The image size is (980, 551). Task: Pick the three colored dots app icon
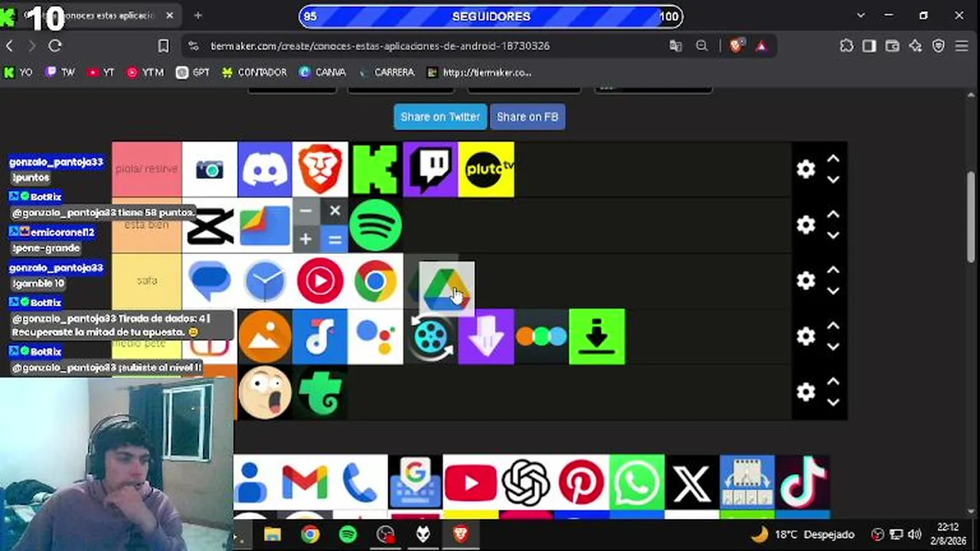click(541, 337)
